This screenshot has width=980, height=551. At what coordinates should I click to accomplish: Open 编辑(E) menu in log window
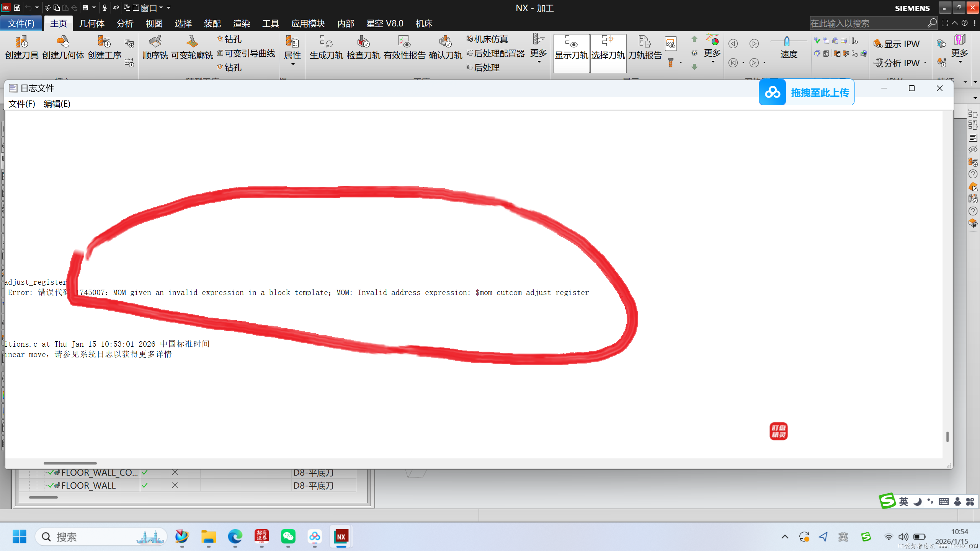pos(57,104)
